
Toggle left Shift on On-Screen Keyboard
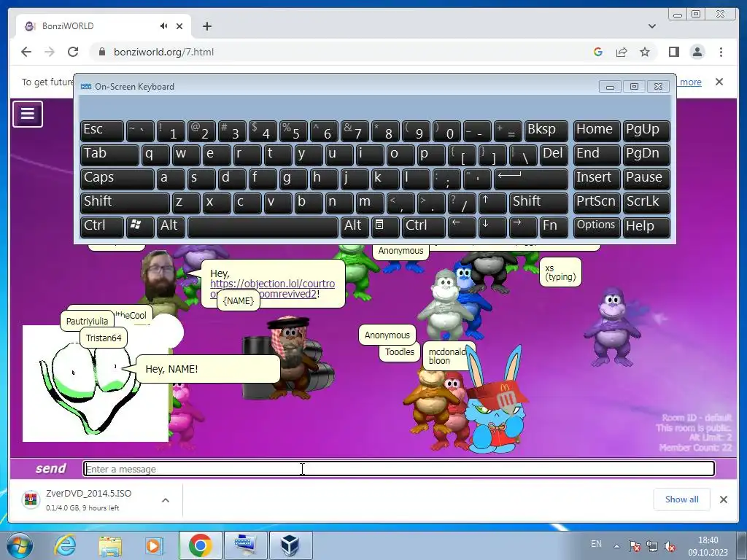pyautogui.click(x=125, y=203)
